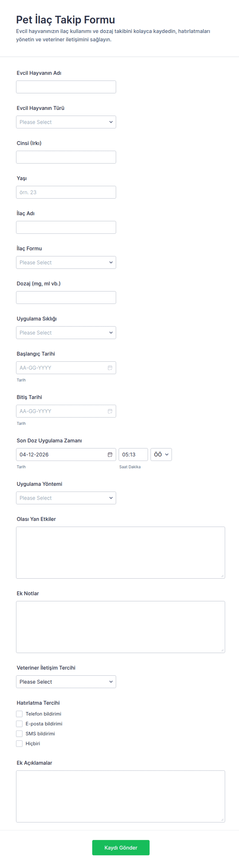Toggle the ÖÖ AM/PM selector
239x868 pixels.
point(161,454)
